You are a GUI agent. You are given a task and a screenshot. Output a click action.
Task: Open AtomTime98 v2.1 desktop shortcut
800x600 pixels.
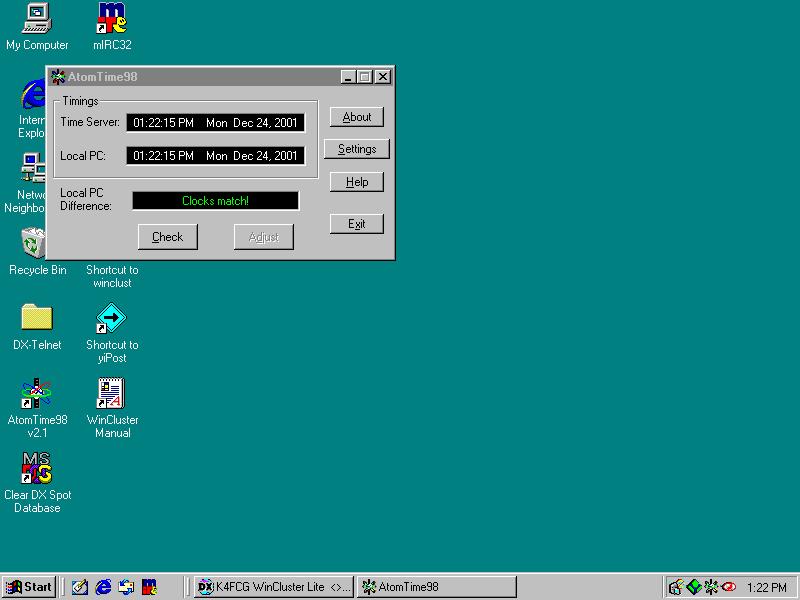coord(37,393)
